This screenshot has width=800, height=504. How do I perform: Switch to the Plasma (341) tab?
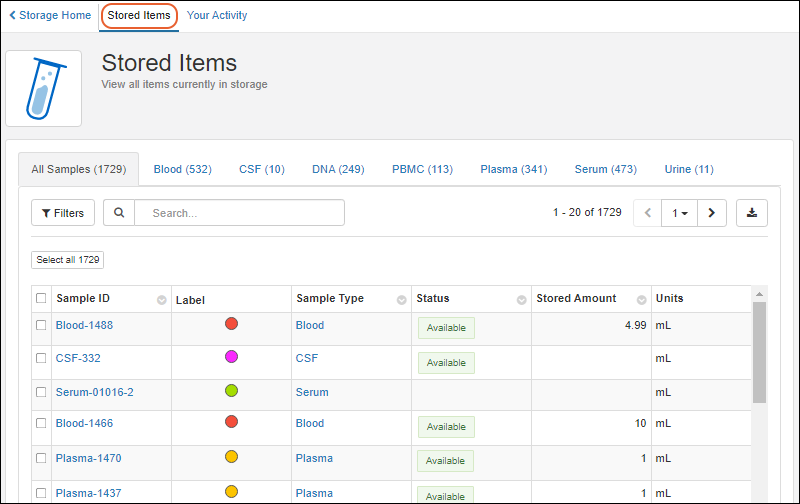click(513, 170)
